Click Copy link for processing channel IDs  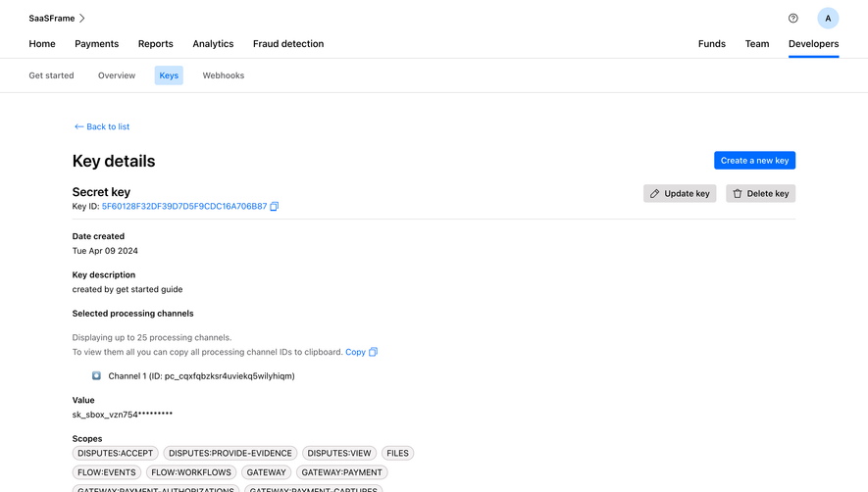[355, 352]
